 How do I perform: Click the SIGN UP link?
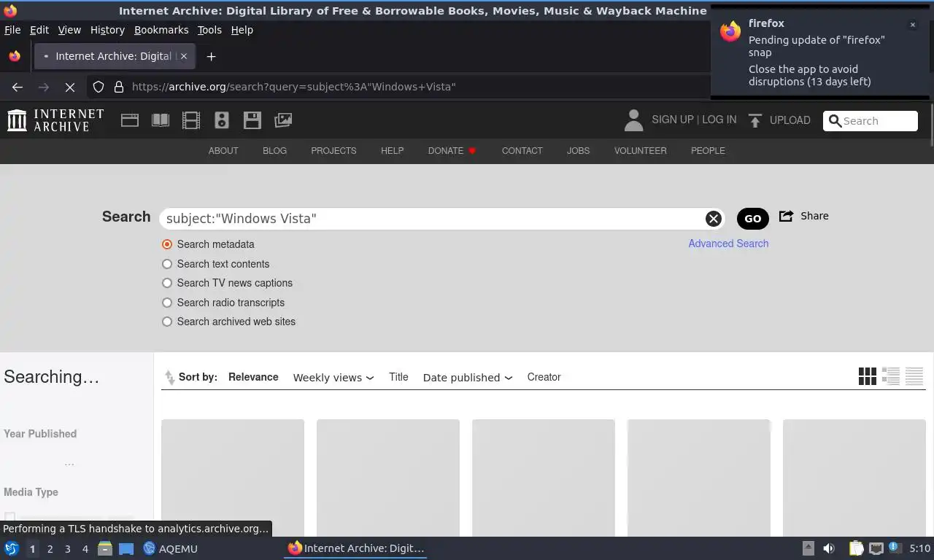pos(672,120)
